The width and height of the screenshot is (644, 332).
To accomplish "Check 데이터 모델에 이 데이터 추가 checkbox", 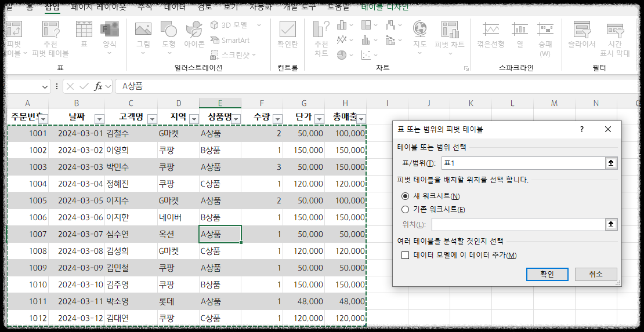I will tap(406, 256).
